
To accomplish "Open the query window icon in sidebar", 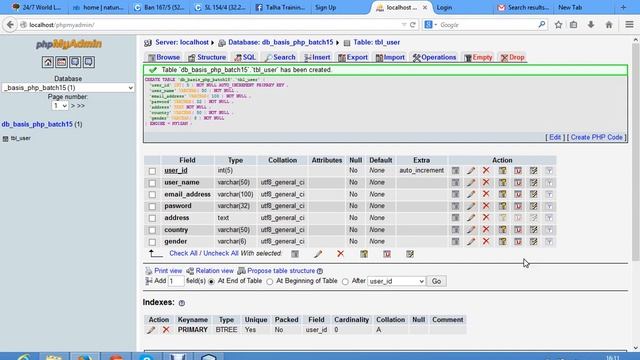I will 75,62.
